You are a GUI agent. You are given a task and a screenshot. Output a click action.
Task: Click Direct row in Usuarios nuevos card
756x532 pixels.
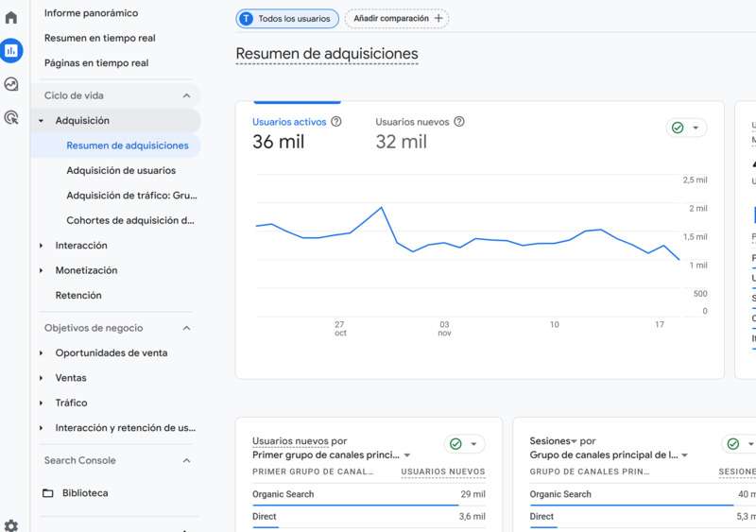[x=369, y=517]
